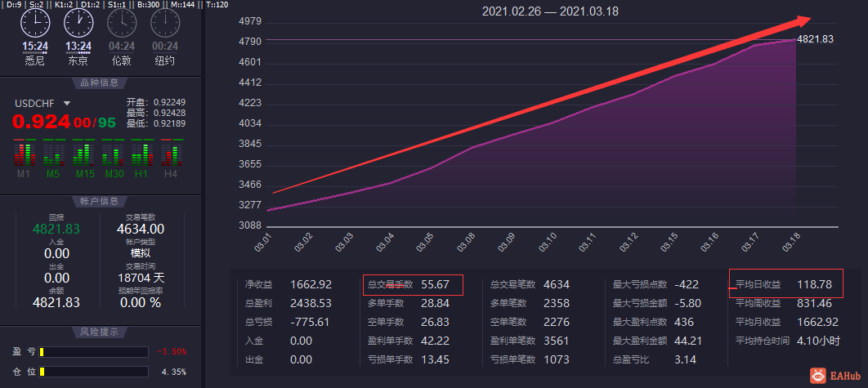
Task: Click the 总交易笔数 value 4634
Action: tap(557, 284)
